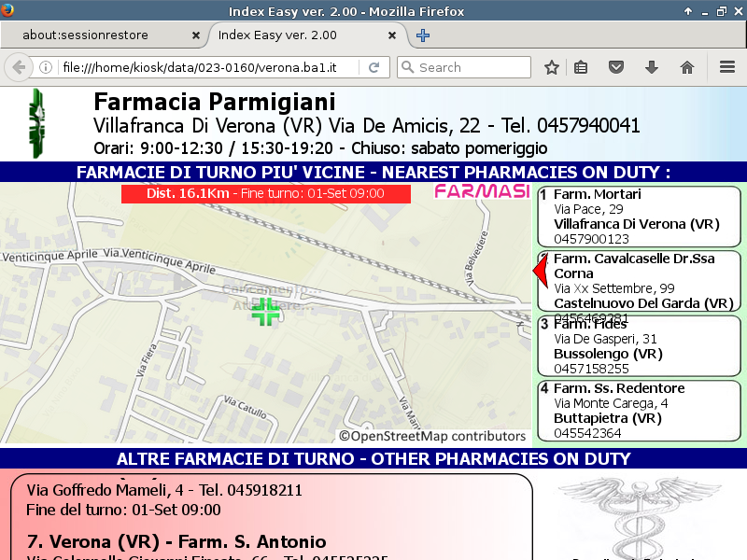747x560 pixels.
Task: Go to the Firefox home page icon
Action: coord(687,67)
